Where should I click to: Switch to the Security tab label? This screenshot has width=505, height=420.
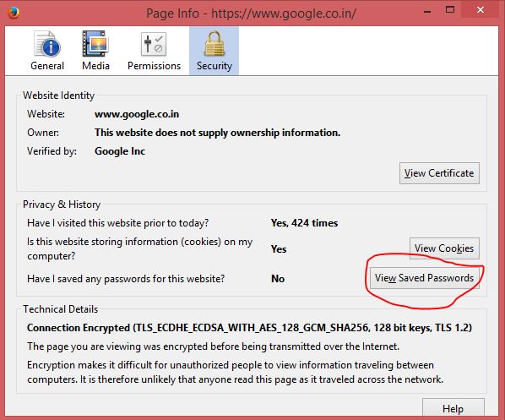214,66
